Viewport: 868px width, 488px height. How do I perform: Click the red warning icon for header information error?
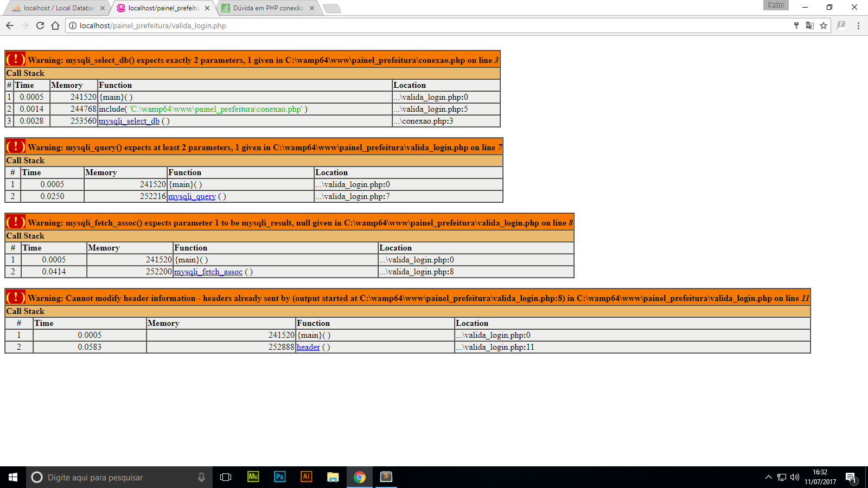point(16,297)
